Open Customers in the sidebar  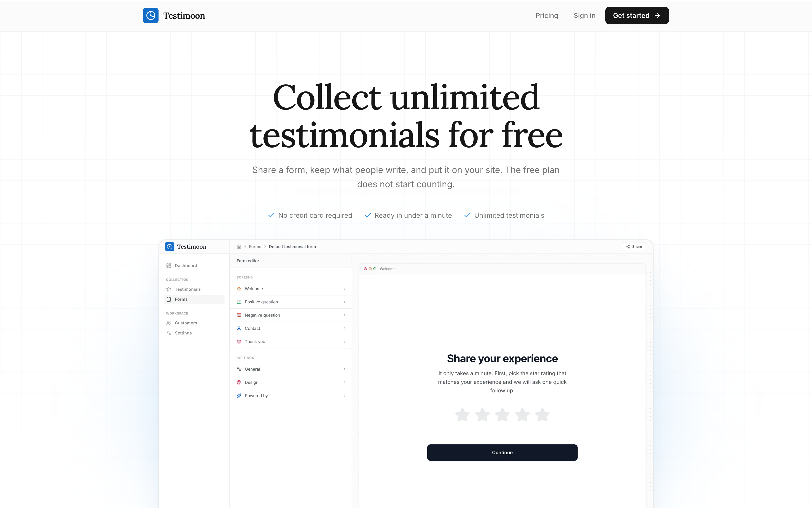194,323
